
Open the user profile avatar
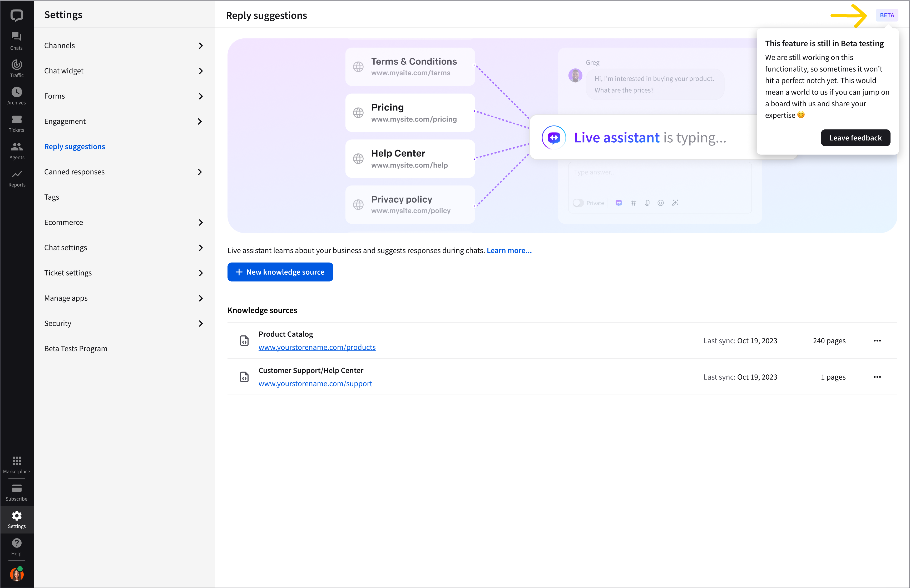coord(16,574)
